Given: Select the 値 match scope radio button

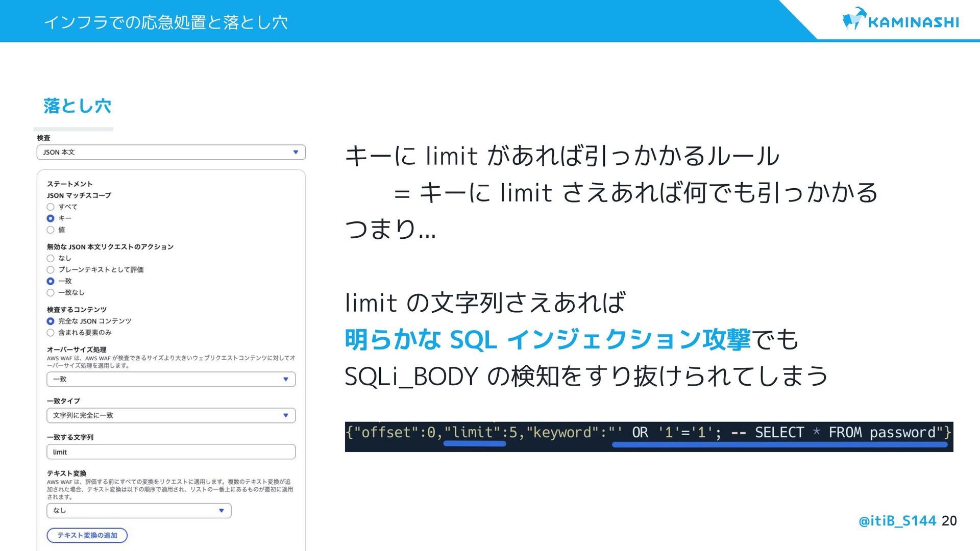Looking at the screenshot, I should coord(51,230).
